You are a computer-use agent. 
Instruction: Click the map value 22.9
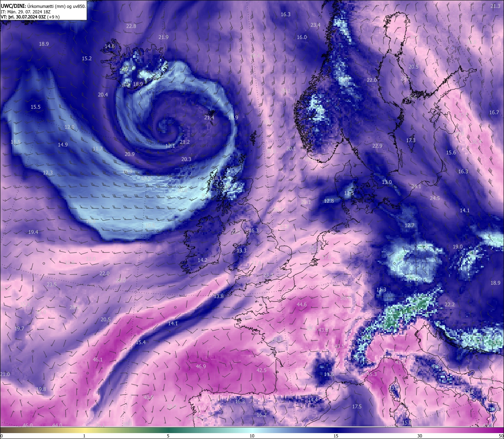(377, 146)
